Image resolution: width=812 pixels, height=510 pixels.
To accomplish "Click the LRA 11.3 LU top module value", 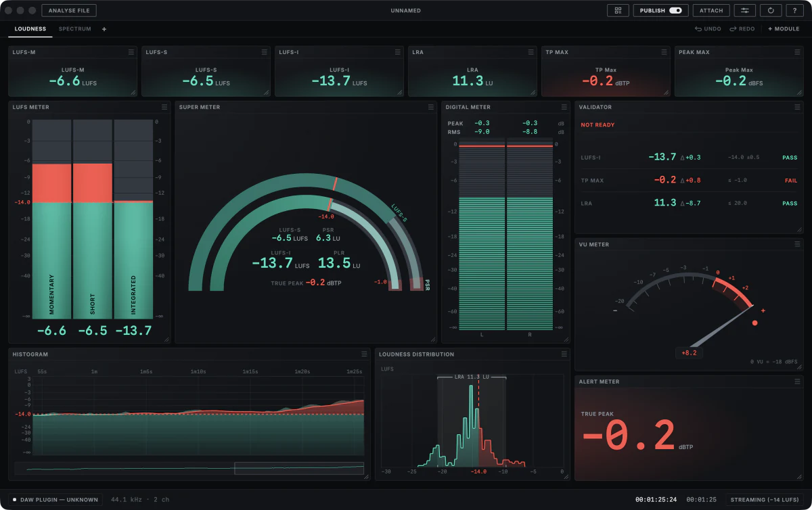I will tap(472, 81).
